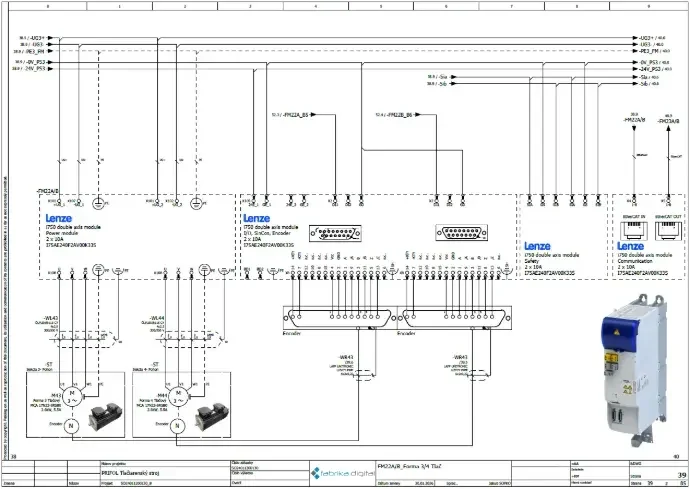Click the -FM22A/B device tag above power module
690x489 pixels.
coord(48,191)
